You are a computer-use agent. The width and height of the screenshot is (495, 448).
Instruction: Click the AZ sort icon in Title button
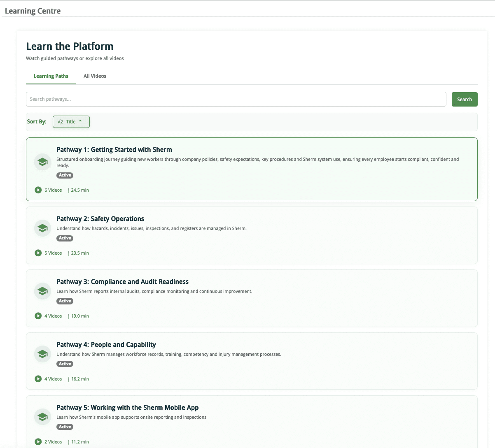tap(61, 122)
